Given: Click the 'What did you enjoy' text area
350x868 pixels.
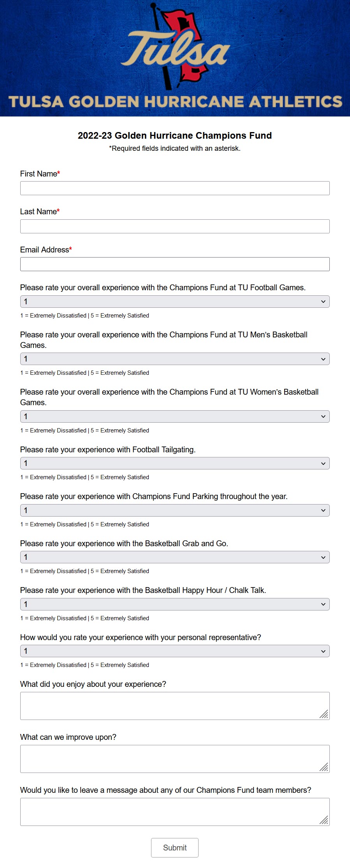Looking at the screenshot, I should click(x=175, y=706).
